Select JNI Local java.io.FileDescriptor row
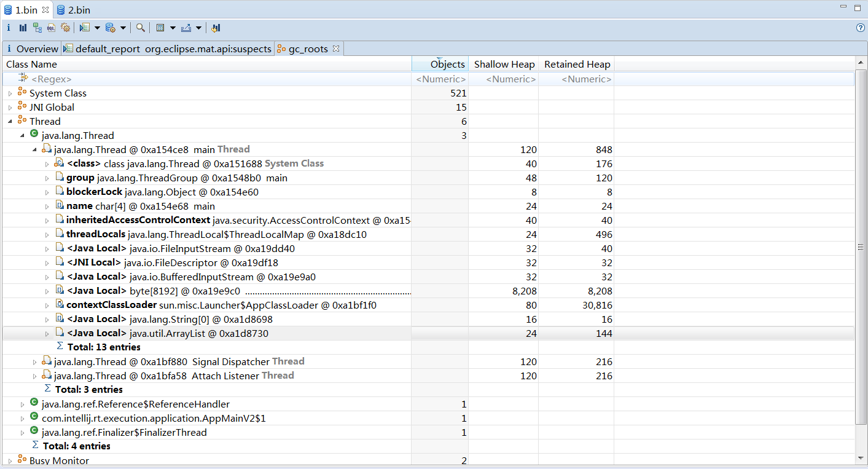 [428, 263]
